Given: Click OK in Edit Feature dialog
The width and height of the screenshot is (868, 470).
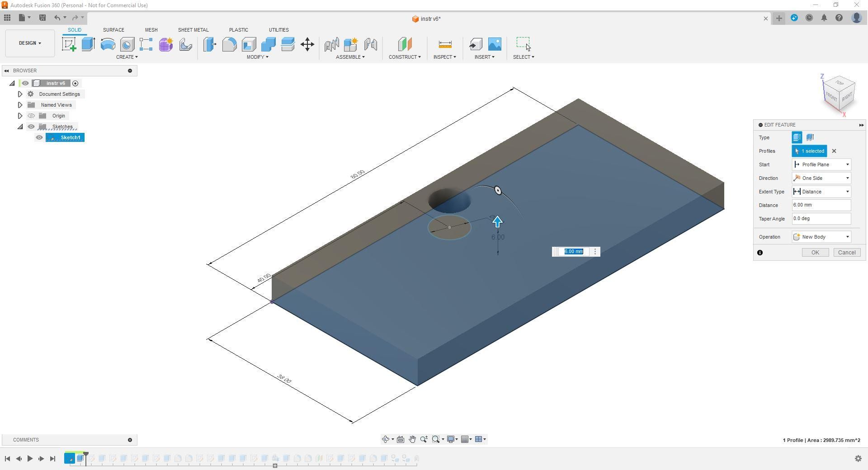Looking at the screenshot, I should click(815, 253).
